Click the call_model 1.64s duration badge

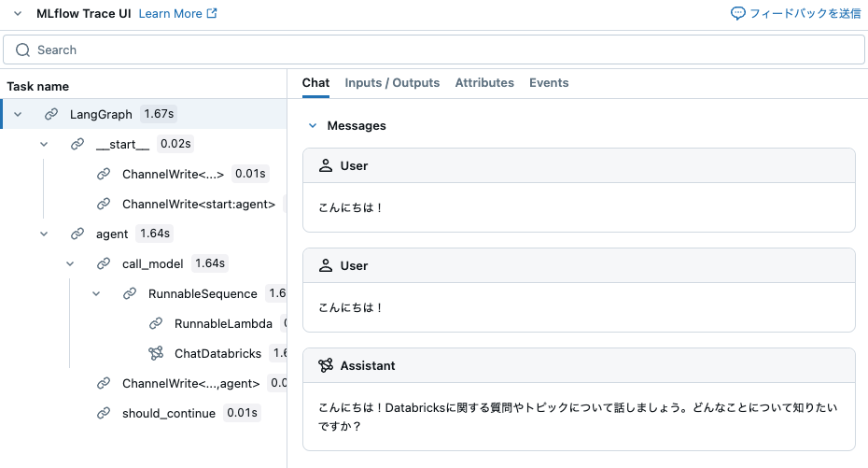tap(210, 263)
